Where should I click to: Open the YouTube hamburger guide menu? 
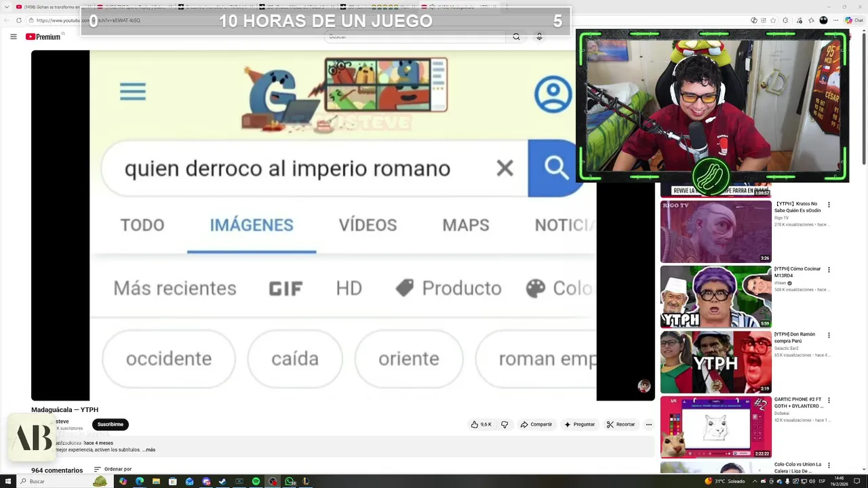click(x=13, y=37)
